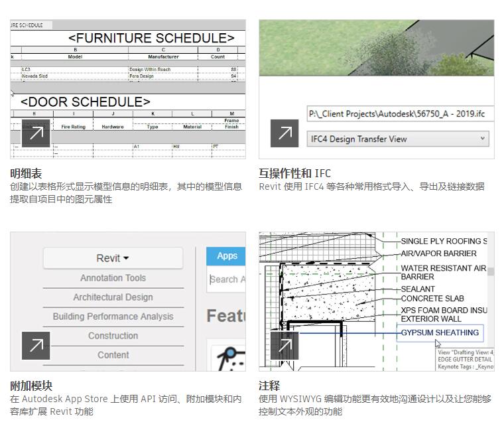Select Annotation Tools menu item

[x=113, y=278]
